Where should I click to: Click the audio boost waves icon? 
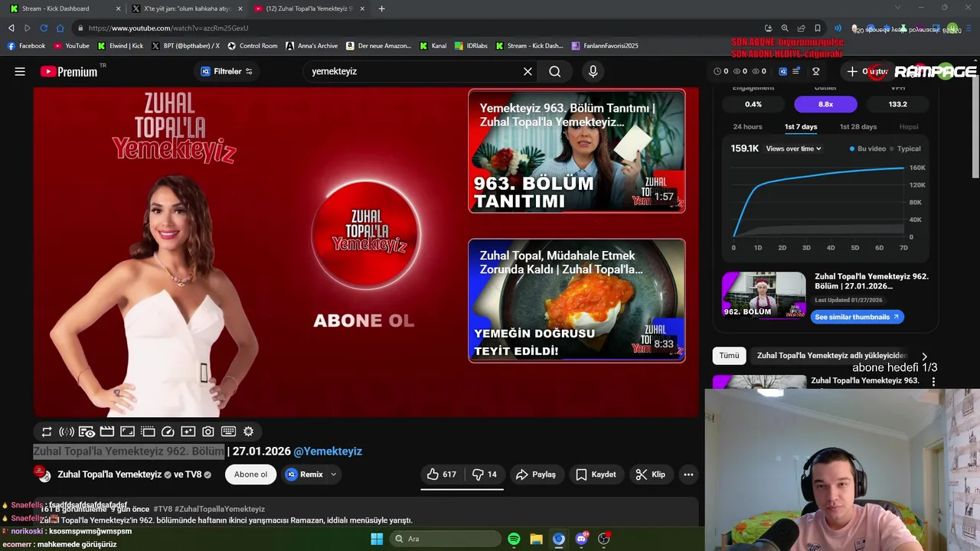pyautogui.click(x=67, y=432)
